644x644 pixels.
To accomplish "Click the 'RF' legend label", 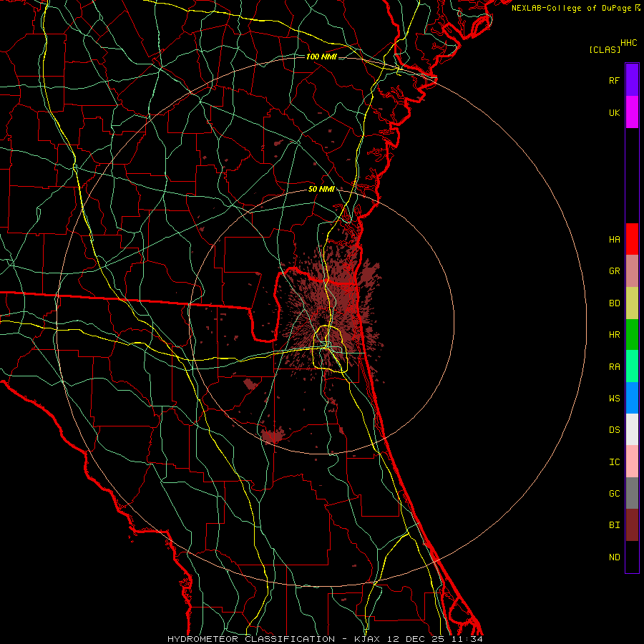I will tap(615, 80).
